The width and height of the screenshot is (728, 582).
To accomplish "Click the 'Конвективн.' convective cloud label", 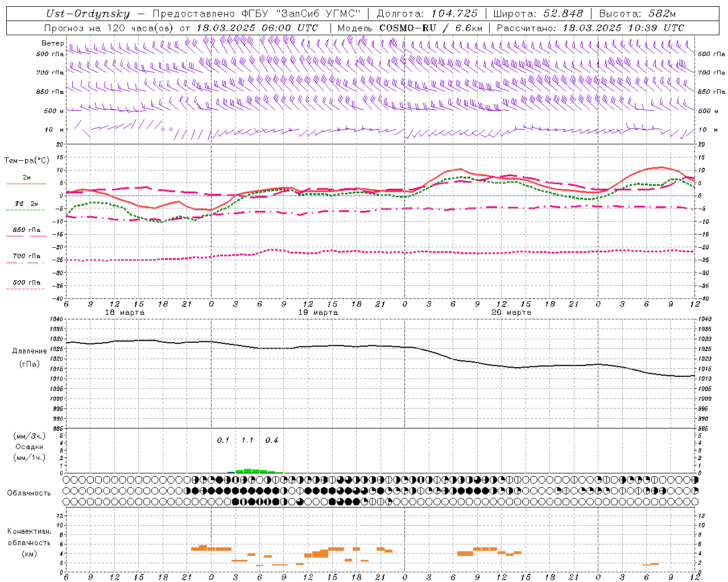I will (29, 531).
